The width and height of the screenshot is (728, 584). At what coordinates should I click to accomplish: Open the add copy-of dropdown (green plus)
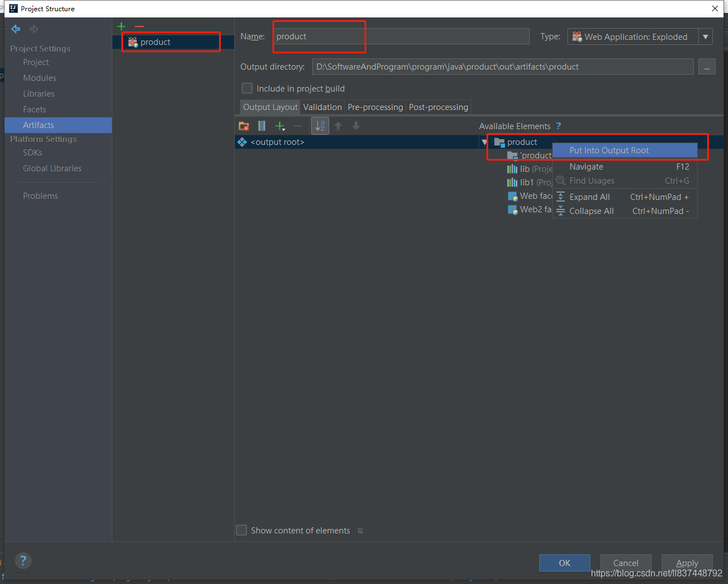280,126
